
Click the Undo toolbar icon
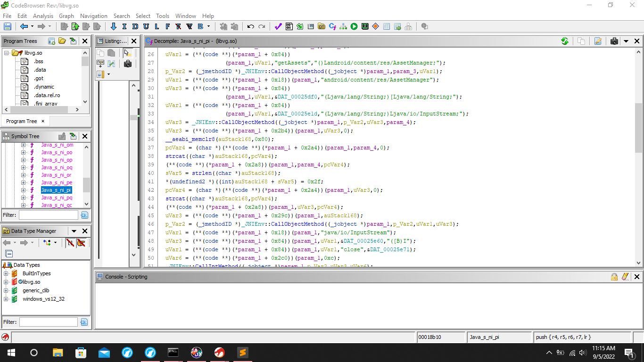251,27
